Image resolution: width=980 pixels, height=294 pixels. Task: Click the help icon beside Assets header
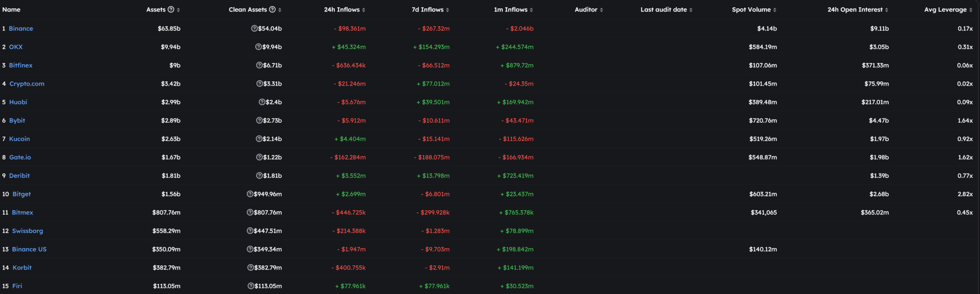pos(171,10)
